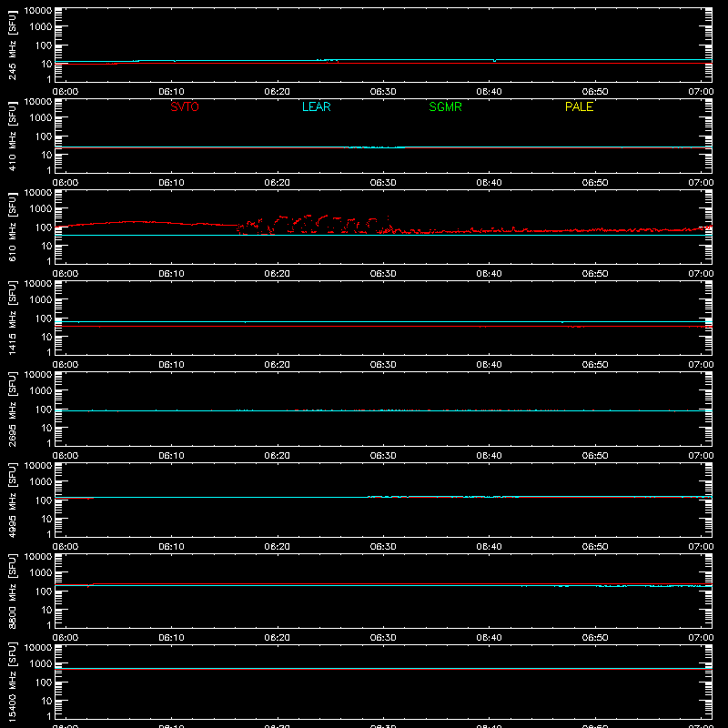Click the 100 tick label on 2695 MHz plot
This screenshot has width=728, height=728.
point(44,409)
